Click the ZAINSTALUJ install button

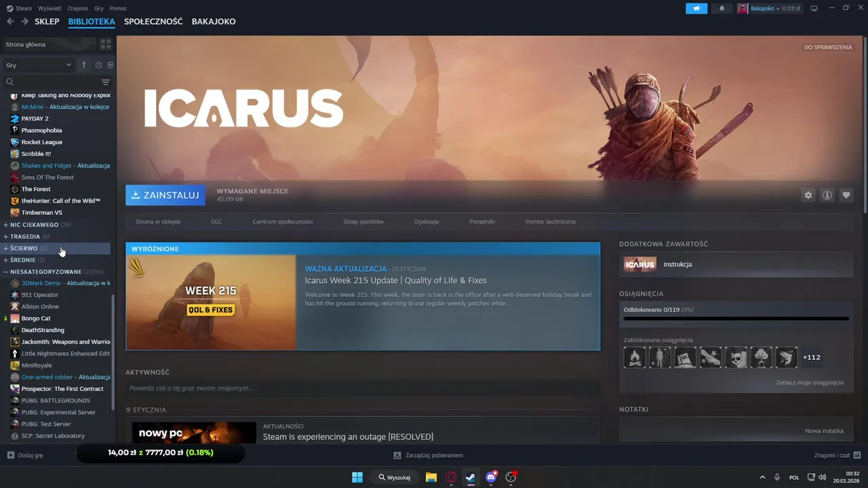coord(165,195)
